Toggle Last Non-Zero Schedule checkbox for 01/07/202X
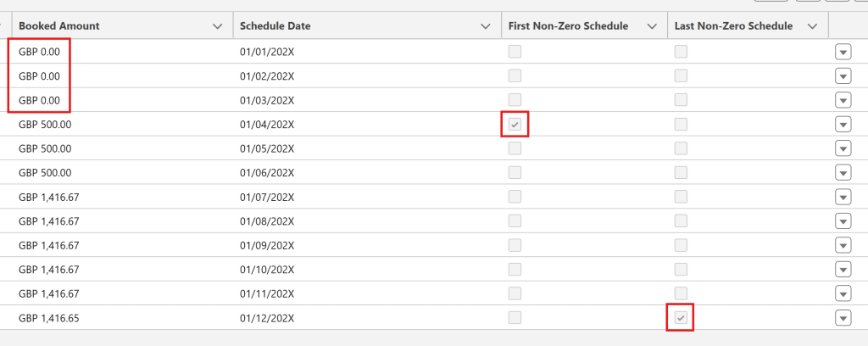Image resolution: width=868 pixels, height=346 pixels. click(x=681, y=197)
